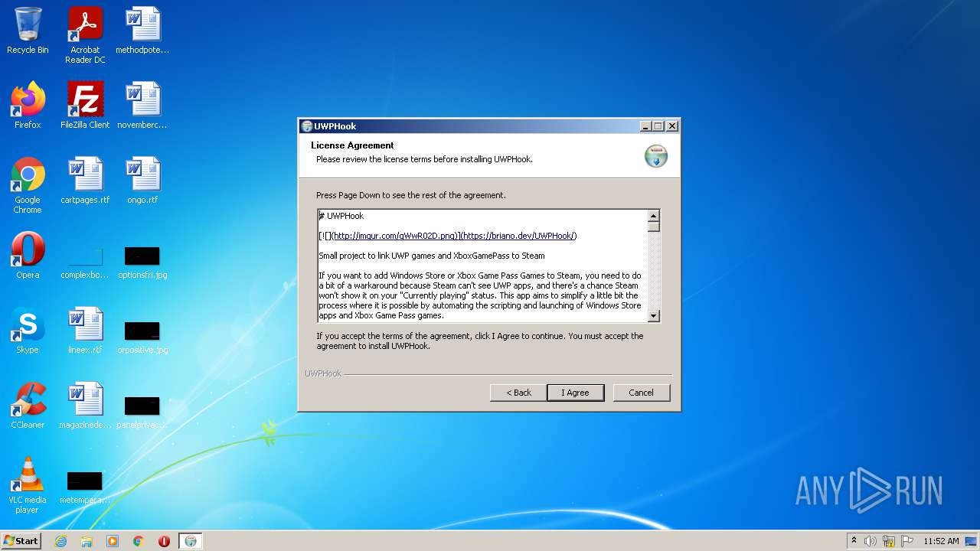Viewport: 980px width, 551px height.
Task: Select the panelprivac file icon
Action: [142, 410]
